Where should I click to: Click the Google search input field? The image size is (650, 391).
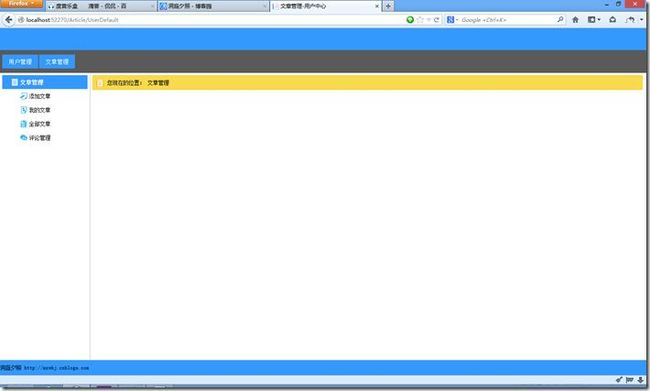(508, 19)
